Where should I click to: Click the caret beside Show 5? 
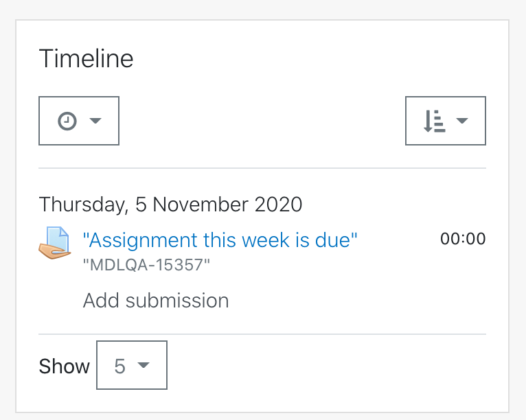(x=144, y=365)
